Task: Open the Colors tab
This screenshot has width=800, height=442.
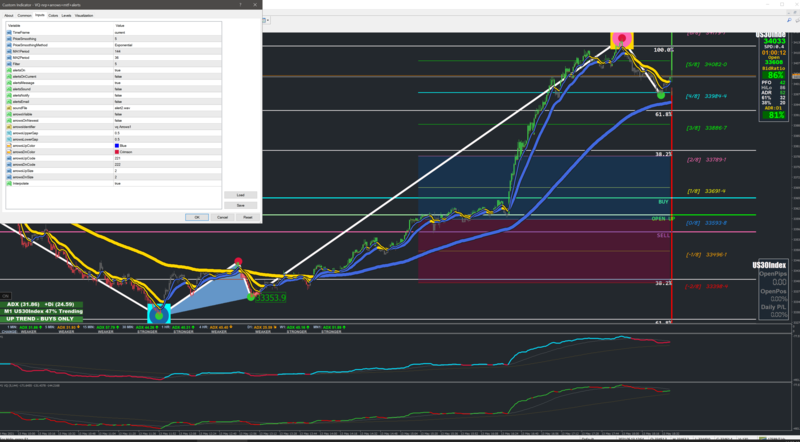Action: click(53, 15)
